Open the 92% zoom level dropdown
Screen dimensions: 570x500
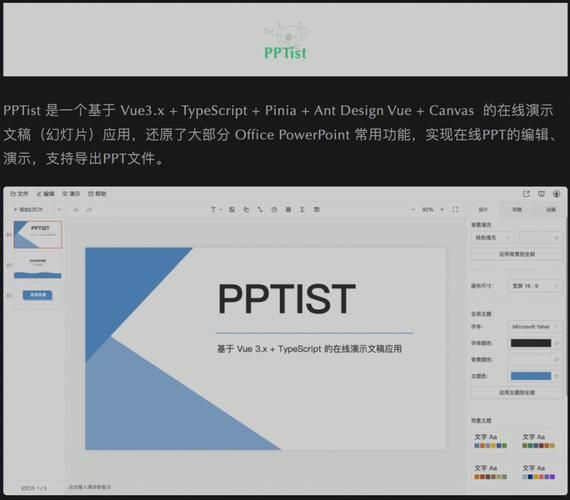[x=428, y=210]
